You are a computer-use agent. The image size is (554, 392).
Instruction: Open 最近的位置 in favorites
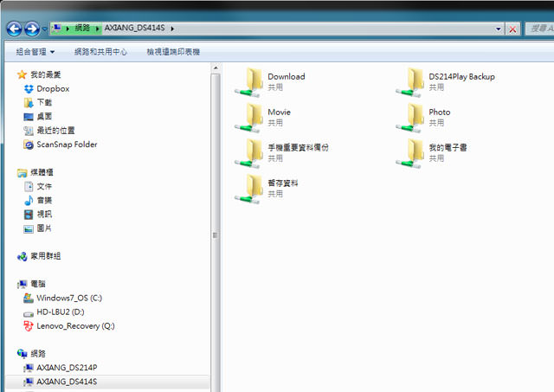[x=55, y=131]
